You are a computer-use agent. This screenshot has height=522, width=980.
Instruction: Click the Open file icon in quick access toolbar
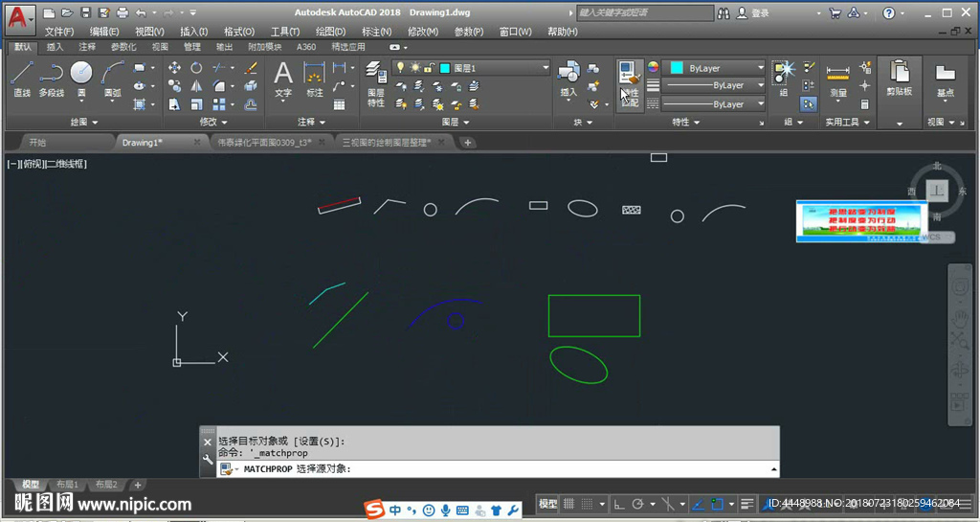[67, 12]
